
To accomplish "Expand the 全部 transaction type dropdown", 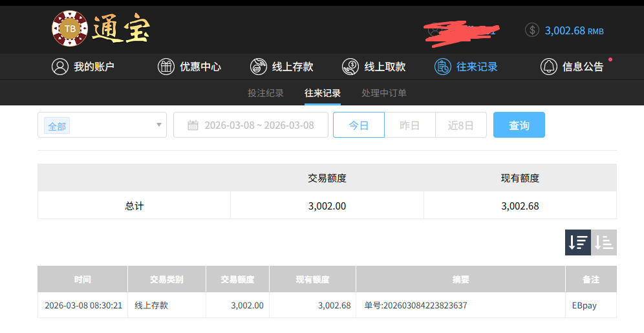I will click(159, 125).
